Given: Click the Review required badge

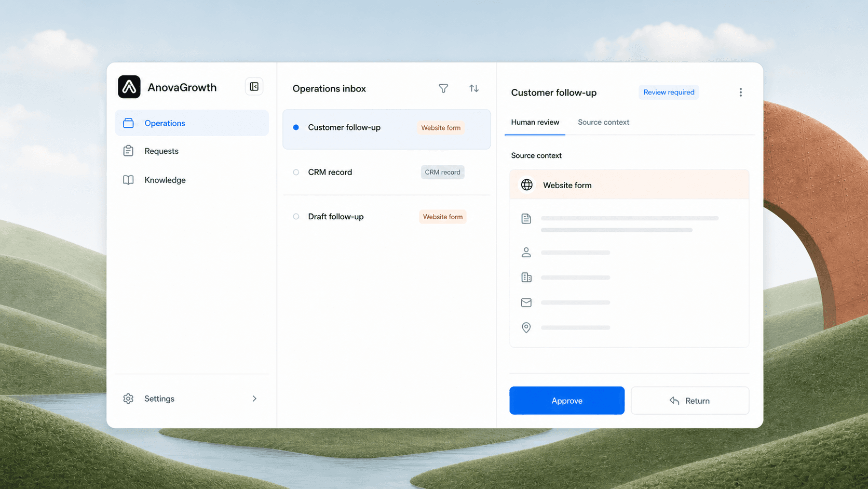Looking at the screenshot, I should coord(669,92).
